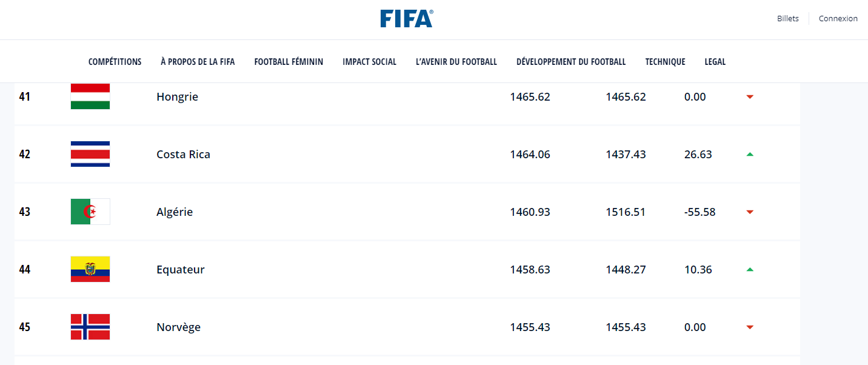Screen dimensions: 868x365
Task: Click the FIFA logo
Action: coord(406,19)
